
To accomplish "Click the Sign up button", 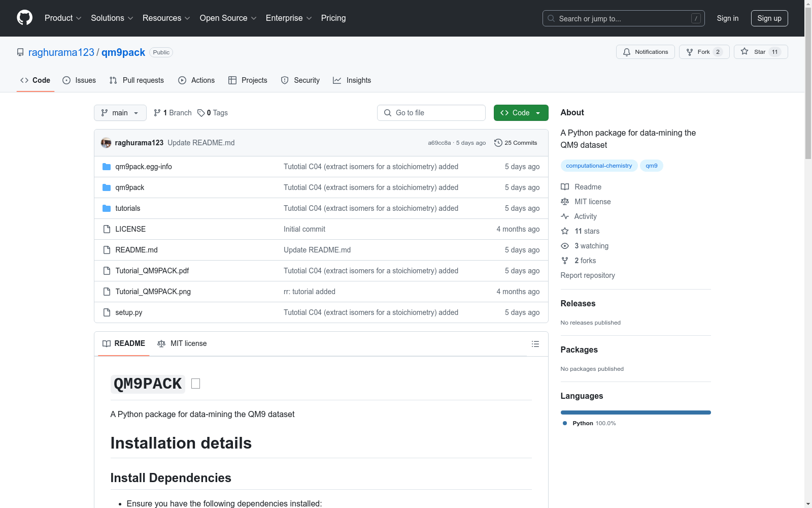I will pos(769,18).
